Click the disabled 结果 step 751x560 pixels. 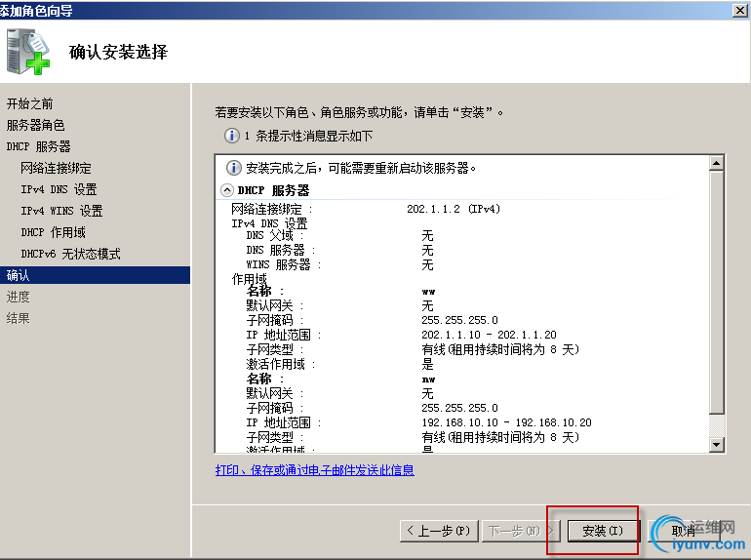point(19,318)
